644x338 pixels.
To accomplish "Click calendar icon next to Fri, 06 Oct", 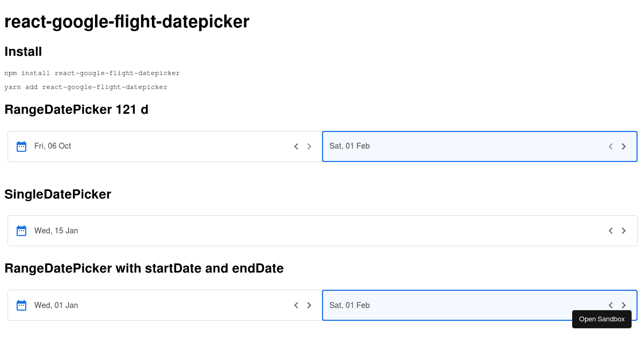I will 21,146.
